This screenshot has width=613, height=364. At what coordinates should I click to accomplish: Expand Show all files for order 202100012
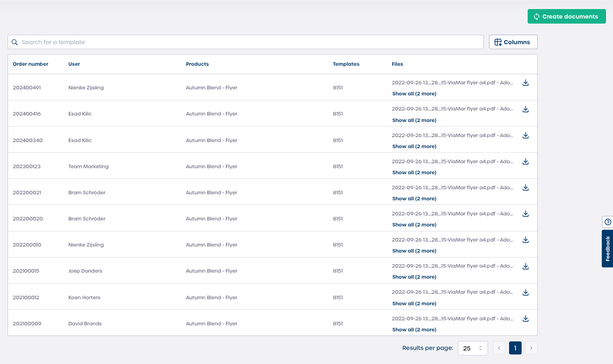click(x=414, y=304)
